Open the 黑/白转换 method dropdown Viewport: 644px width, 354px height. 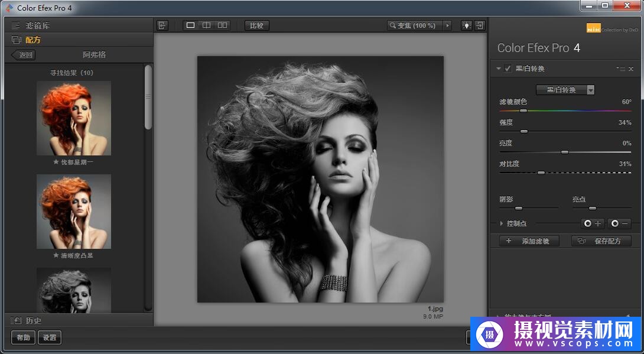pos(565,90)
